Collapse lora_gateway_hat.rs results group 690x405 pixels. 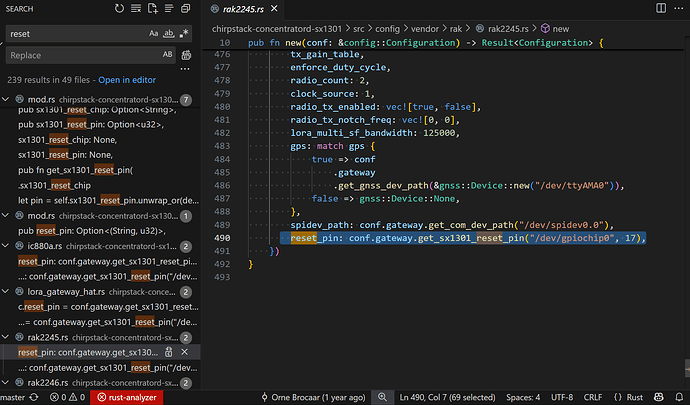[6, 291]
